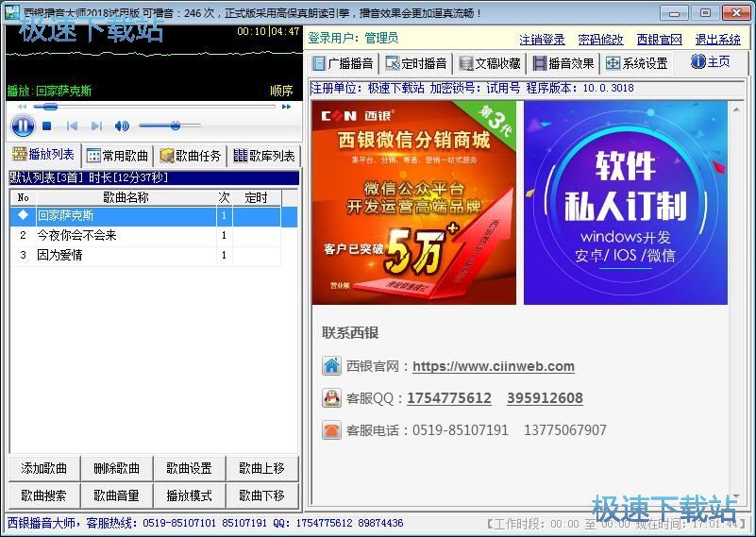Open the 歌曲任务 tab
This screenshot has height=537, width=756.
191,156
